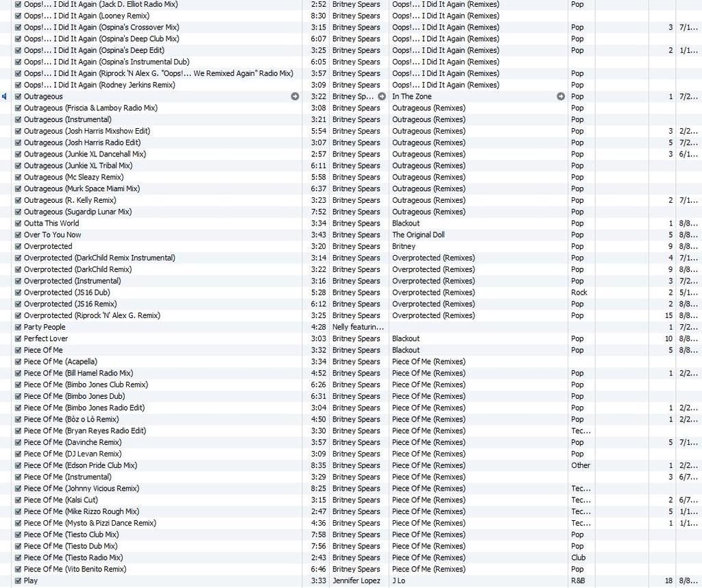The image size is (702, 588).
Task: Click the arrow icon next to Outrageous title
Action: [295, 97]
